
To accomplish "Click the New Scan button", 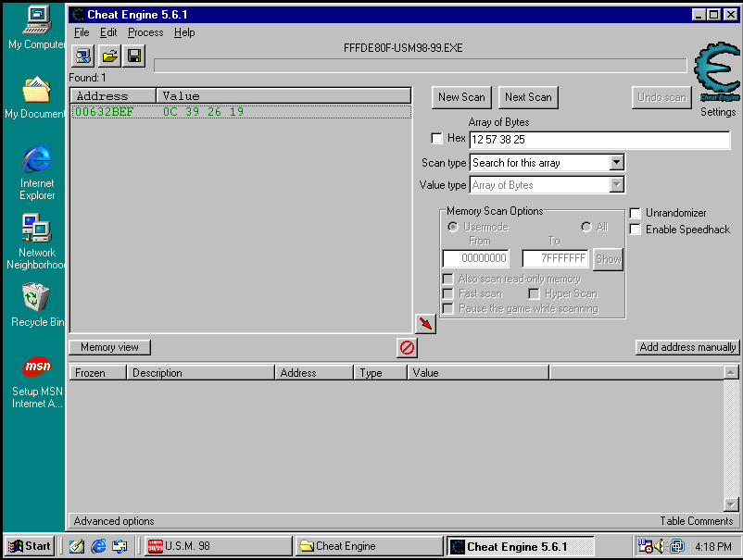I will pos(461,97).
